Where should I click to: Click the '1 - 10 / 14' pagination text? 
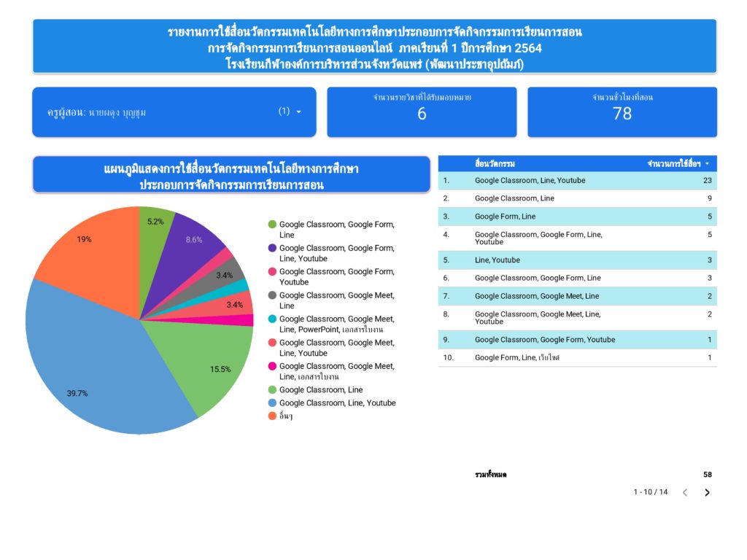point(650,492)
